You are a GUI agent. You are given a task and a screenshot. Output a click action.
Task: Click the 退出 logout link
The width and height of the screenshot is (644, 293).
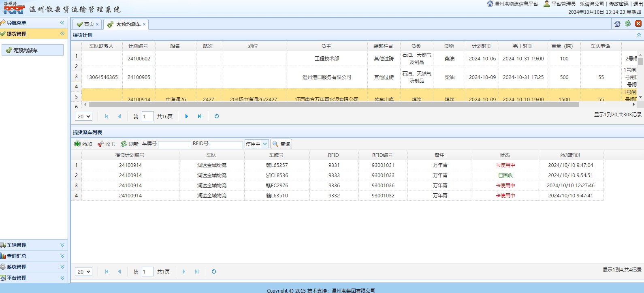coord(638,4)
